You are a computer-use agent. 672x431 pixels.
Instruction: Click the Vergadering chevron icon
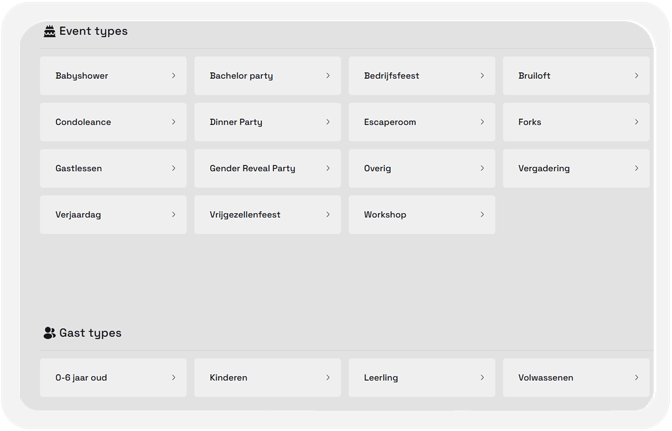click(x=636, y=168)
